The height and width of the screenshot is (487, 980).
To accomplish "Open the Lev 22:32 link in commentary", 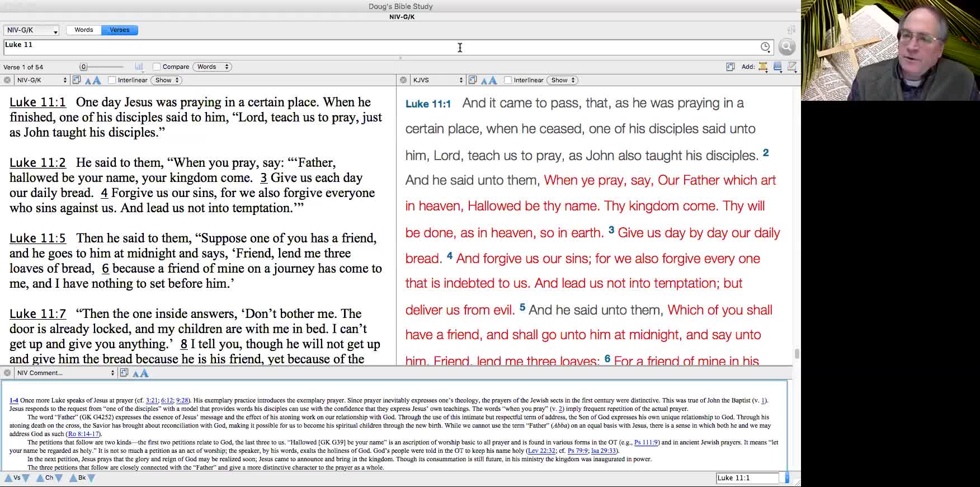I will (x=541, y=451).
